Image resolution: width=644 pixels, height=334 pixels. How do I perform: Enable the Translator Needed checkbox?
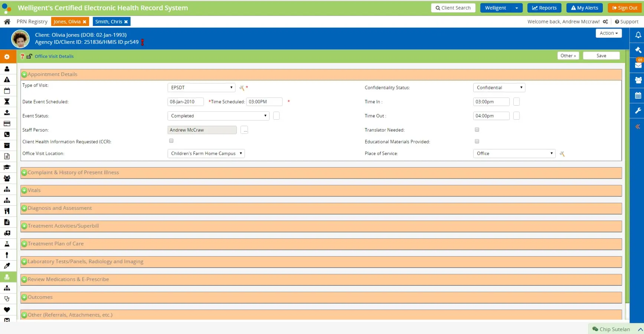tap(477, 129)
